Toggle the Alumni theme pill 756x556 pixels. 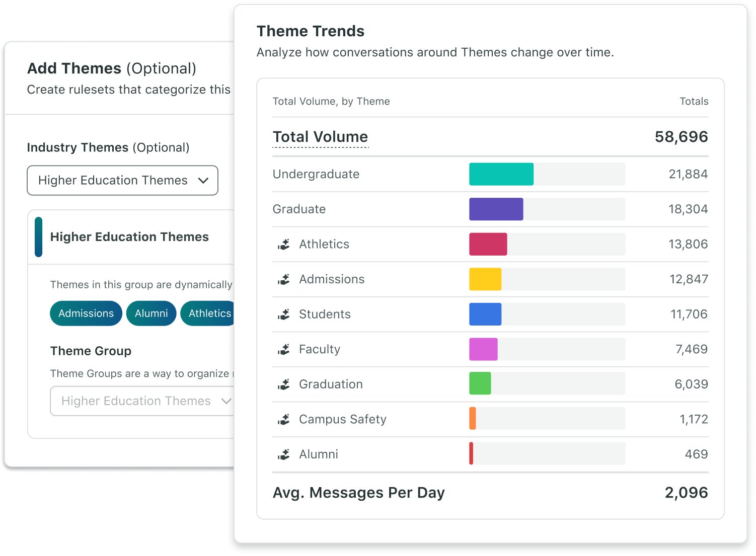pos(151,313)
